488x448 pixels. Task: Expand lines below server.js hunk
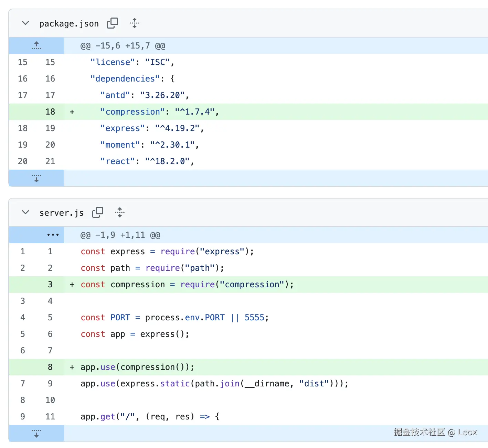click(x=36, y=433)
